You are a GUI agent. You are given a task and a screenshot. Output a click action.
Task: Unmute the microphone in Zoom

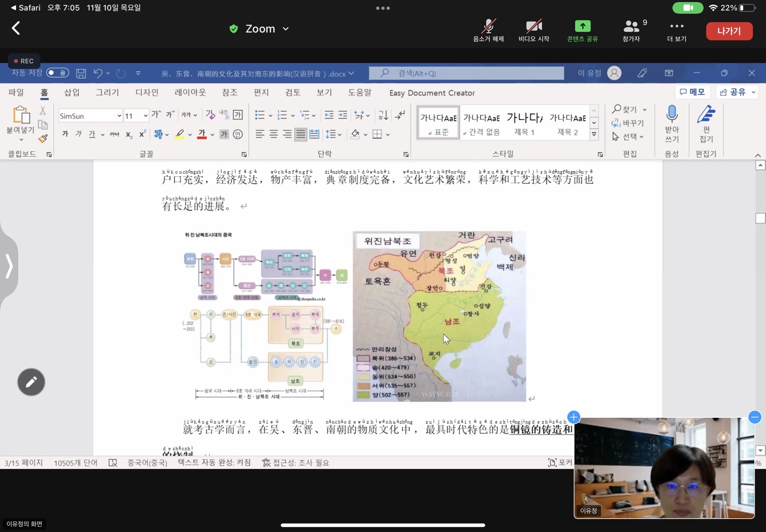tap(488, 30)
